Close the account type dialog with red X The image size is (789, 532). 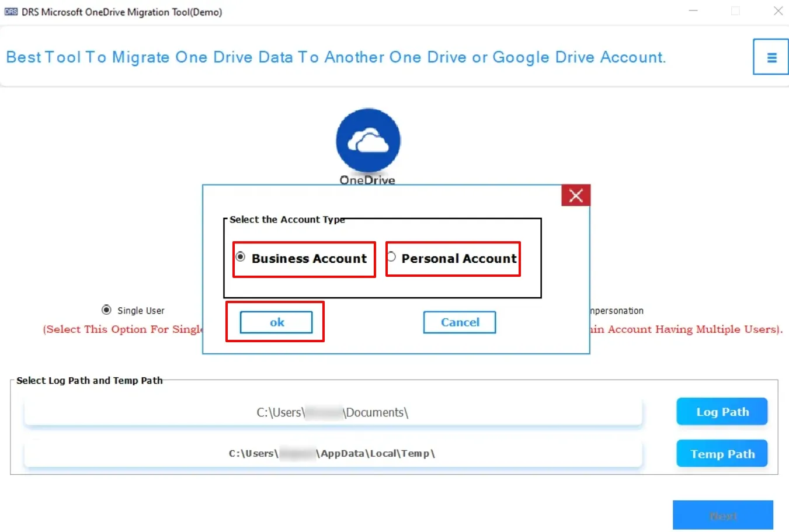pos(576,196)
